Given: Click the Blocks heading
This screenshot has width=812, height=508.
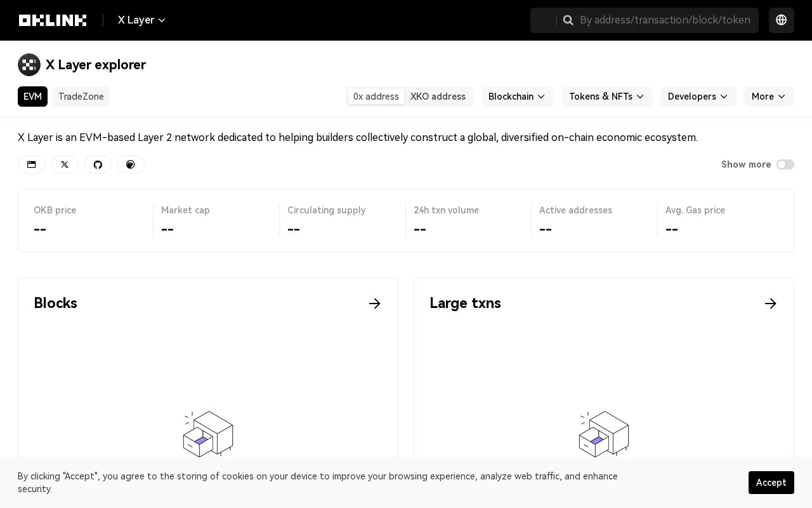Looking at the screenshot, I should coord(56,303).
